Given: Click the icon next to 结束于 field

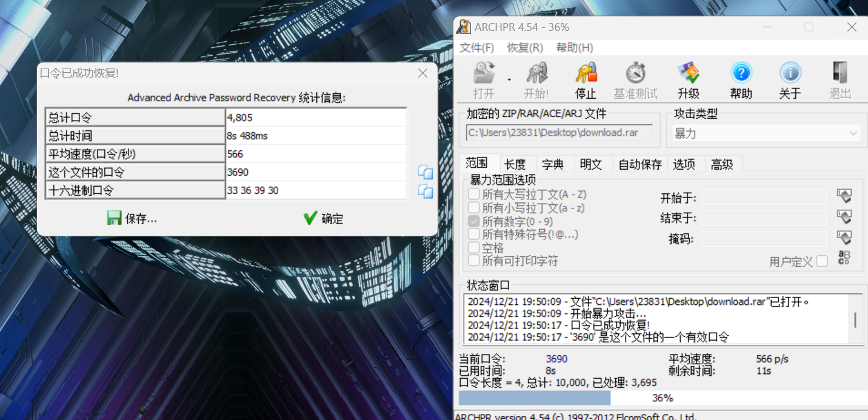Looking at the screenshot, I should tap(844, 217).
